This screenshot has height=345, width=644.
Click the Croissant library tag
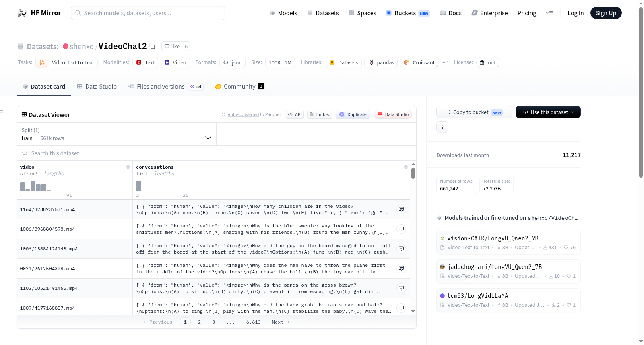click(419, 62)
